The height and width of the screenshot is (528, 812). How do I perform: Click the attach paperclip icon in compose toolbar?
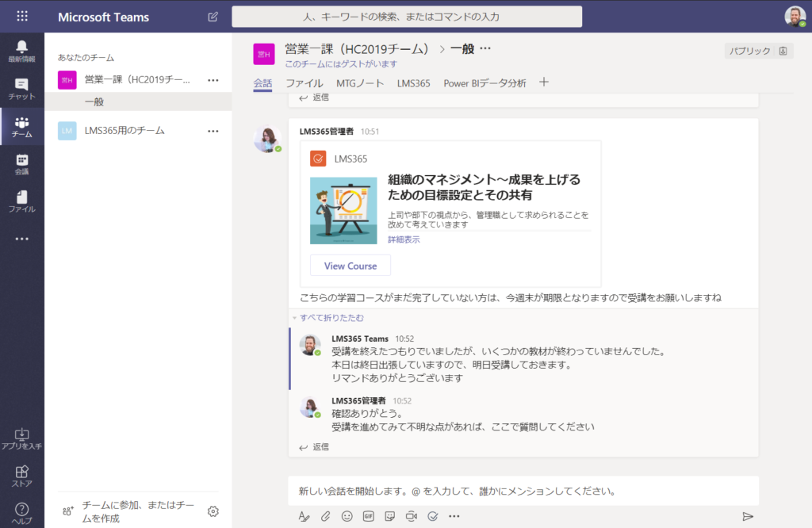(325, 516)
